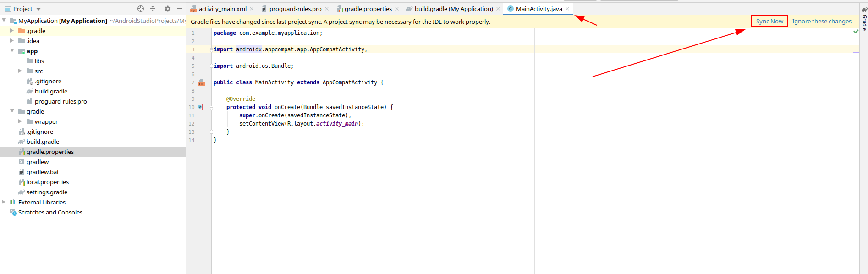Select settings.gradle in the project tree
The width and height of the screenshot is (868, 274).
pyautogui.click(x=47, y=192)
